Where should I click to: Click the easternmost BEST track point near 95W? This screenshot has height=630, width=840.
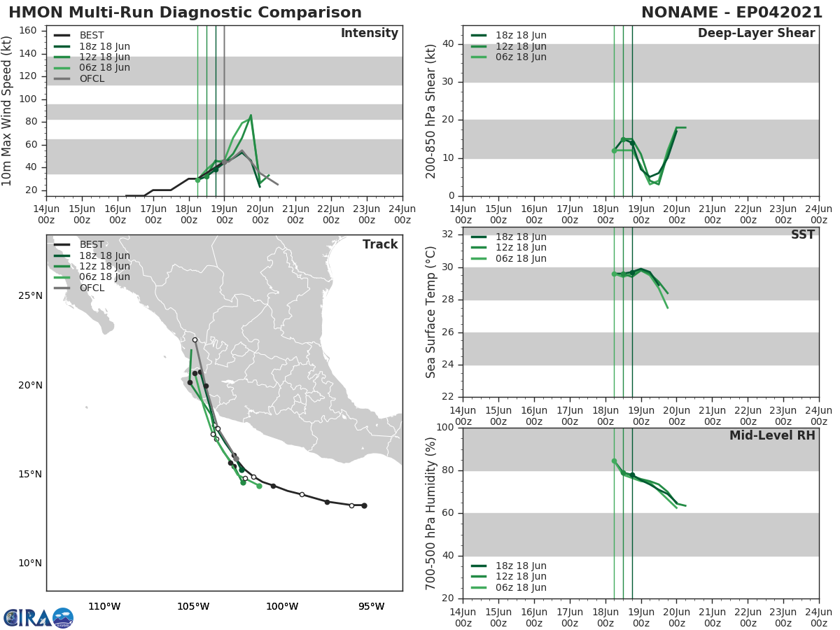tap(364, 505)
